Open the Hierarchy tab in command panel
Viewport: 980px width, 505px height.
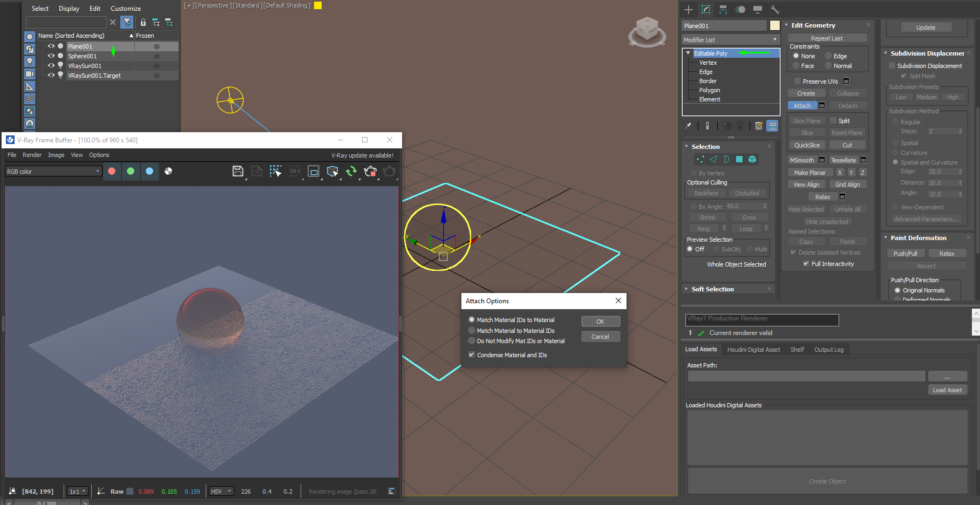[x=723, y=10]
